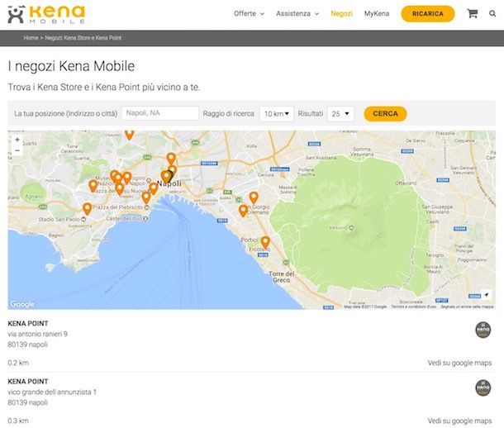Image resolution: width=504 pixels, height=428 pixels.
Task: Select map pin near Stadio San Paolo
Action: tap(87, 208)
